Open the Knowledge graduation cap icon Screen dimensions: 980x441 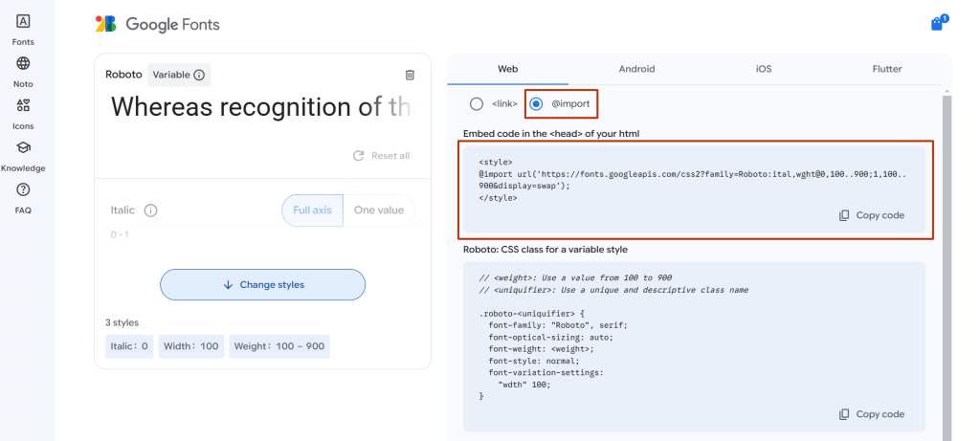(23, 147)
